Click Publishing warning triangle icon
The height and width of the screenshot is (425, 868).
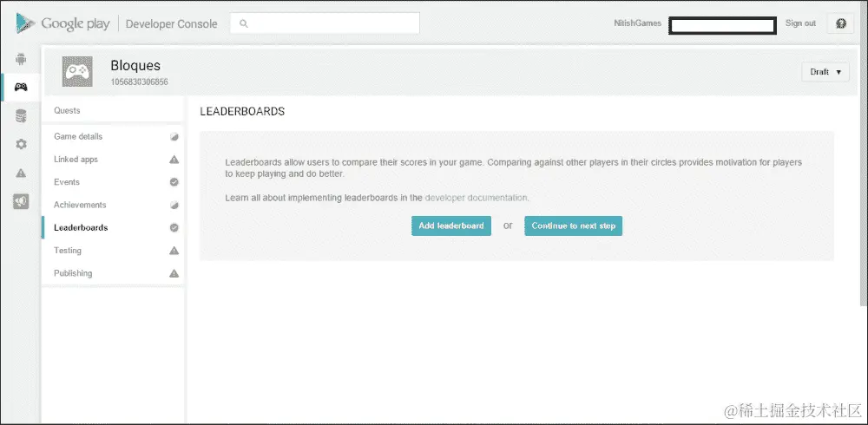click(174, 273)
